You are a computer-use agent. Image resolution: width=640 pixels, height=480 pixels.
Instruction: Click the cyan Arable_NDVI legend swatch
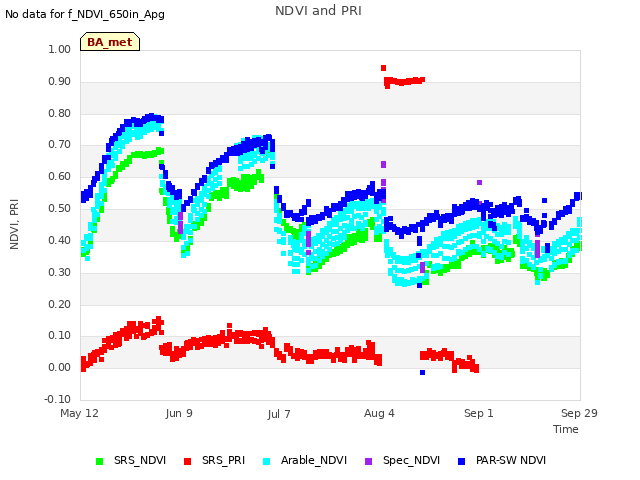click(267, 461)
